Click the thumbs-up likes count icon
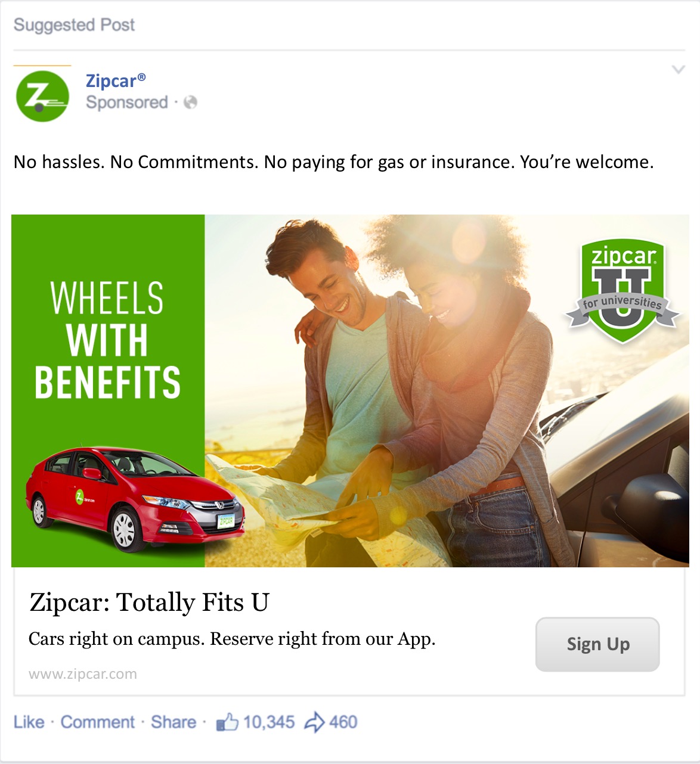This screenshot has width=700, height=764. pyautogui.click(x=227, y=722)
